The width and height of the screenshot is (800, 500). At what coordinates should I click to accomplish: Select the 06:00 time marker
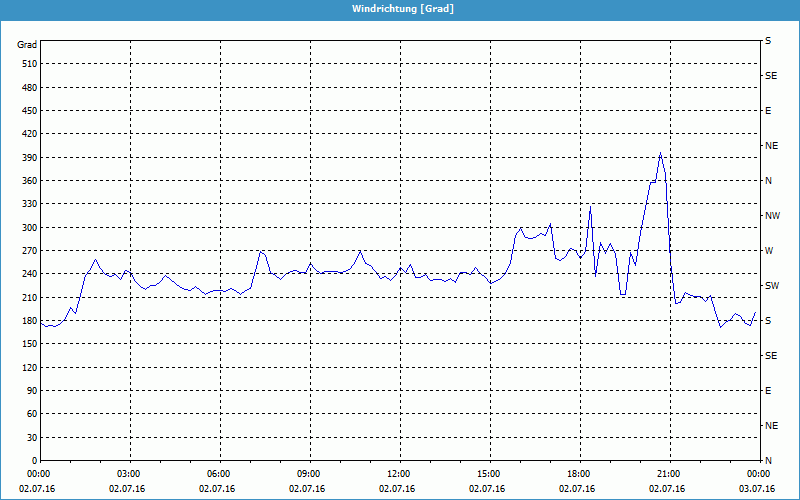[x=219, y=474]
